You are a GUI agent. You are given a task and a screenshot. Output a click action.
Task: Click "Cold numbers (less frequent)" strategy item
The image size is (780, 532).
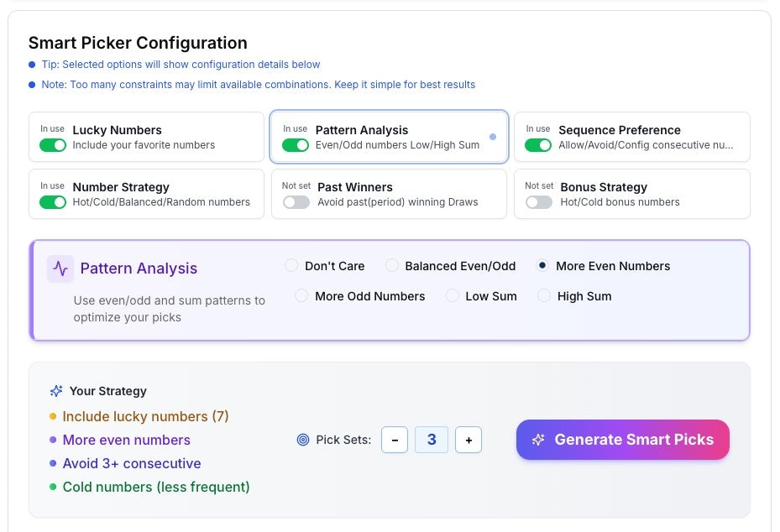[x=156, y=487]
